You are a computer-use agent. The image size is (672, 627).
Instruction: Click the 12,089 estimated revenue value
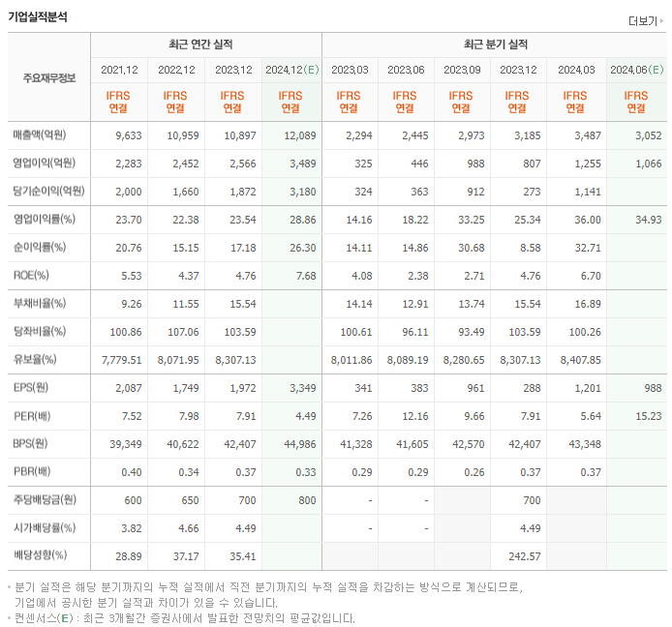(x=300, y=135)
